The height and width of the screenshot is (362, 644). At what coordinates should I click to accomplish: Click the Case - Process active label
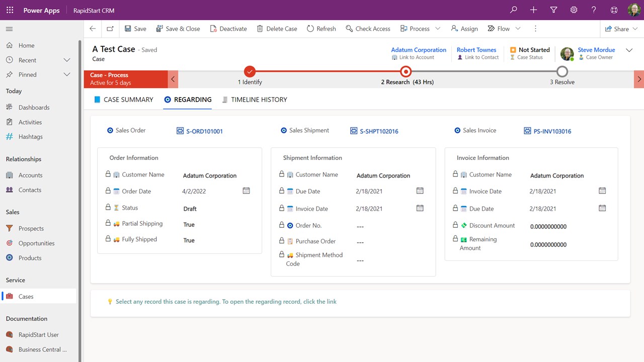pos(126,79)
